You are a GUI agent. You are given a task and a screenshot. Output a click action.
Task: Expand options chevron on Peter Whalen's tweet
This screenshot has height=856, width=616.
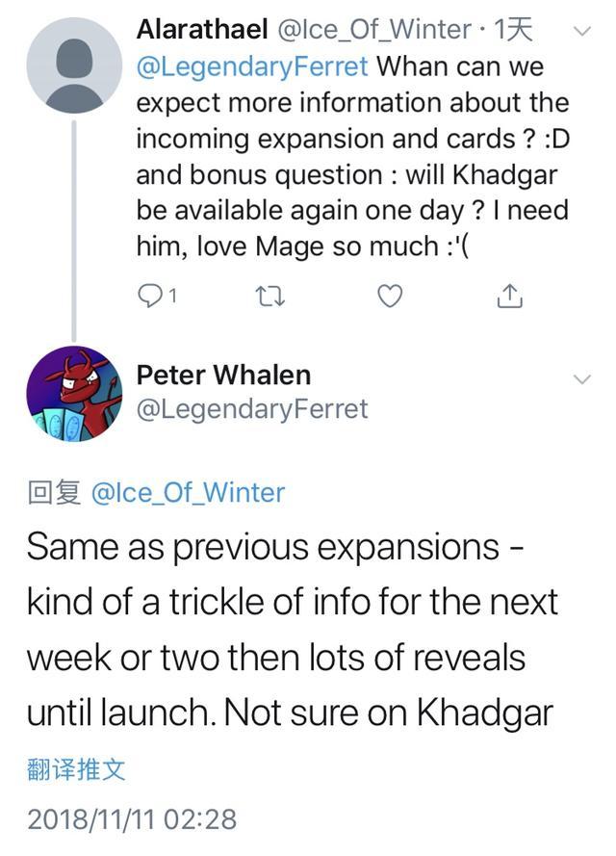point(581,379)
